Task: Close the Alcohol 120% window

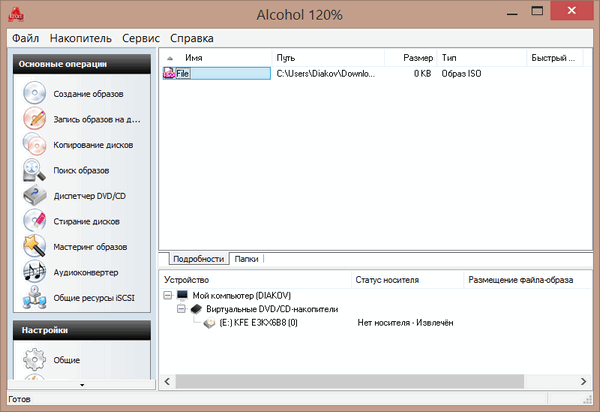Action: click(572, 10)
